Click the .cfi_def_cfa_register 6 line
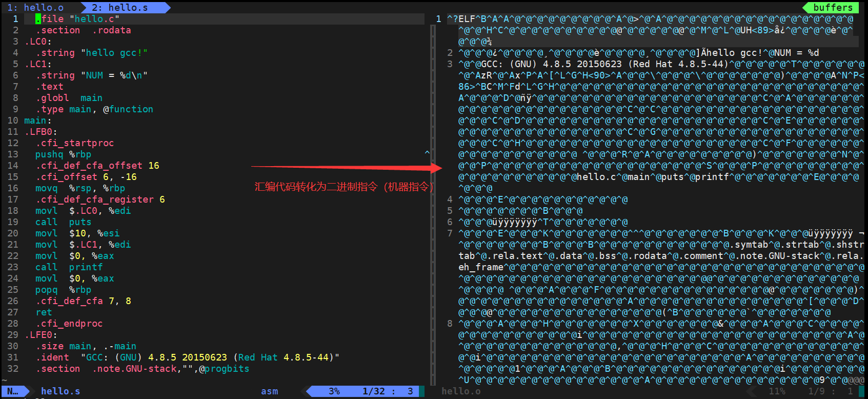 [100, 199]
